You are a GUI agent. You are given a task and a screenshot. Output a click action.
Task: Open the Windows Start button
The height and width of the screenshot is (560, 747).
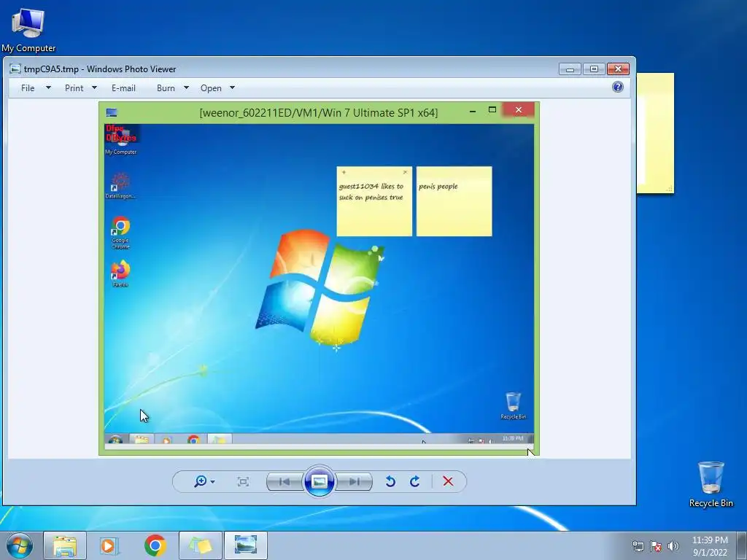20,545
